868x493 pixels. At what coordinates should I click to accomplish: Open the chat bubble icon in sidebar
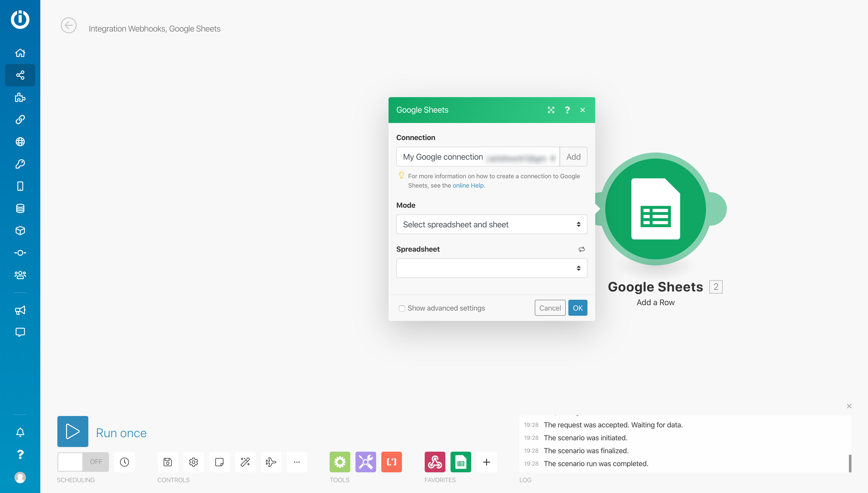coord(20,332)
